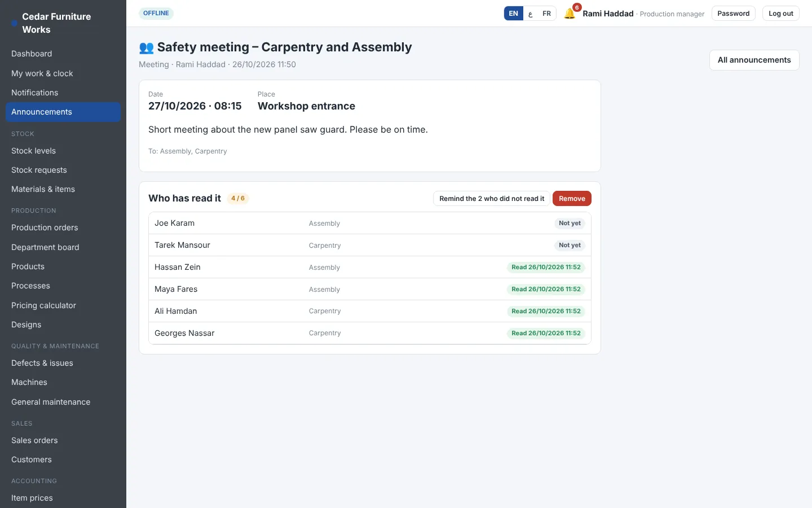812x508 pixels.
Task: Click the Password button
Action: 733,14
